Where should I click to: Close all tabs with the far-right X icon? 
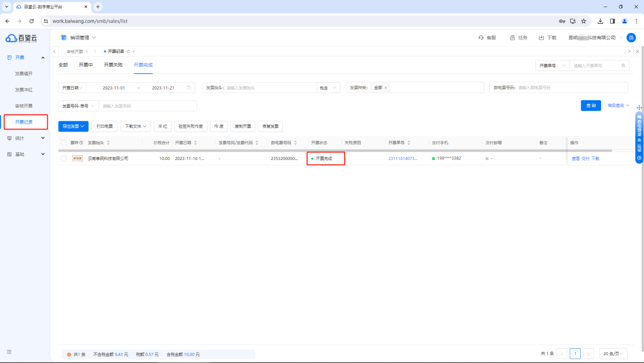pyautogui.click(x=637, y=51)
